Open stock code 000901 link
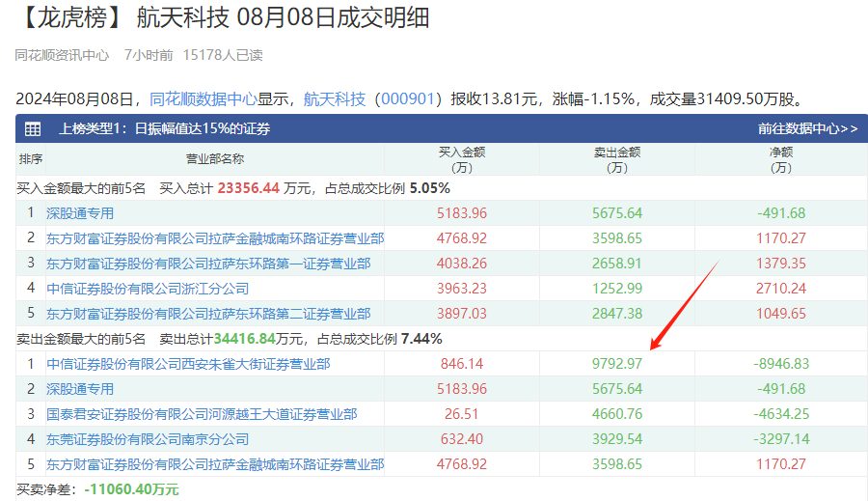The image size is (868, 501). (x=407, y=99)
